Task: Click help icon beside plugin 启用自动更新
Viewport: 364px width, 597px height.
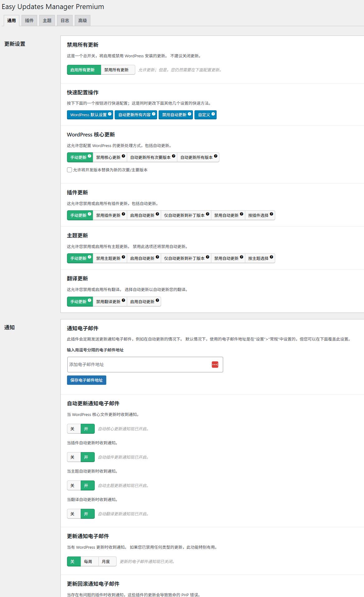Action: click(157, 214)
